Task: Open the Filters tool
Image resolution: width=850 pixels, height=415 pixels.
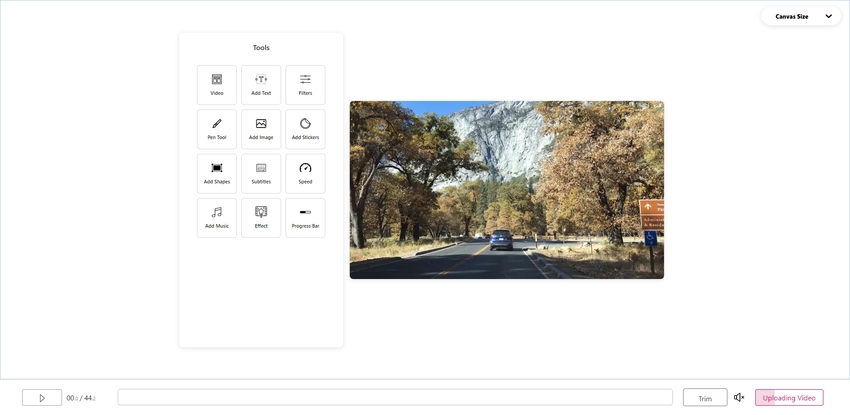Action: coord(305,85)
